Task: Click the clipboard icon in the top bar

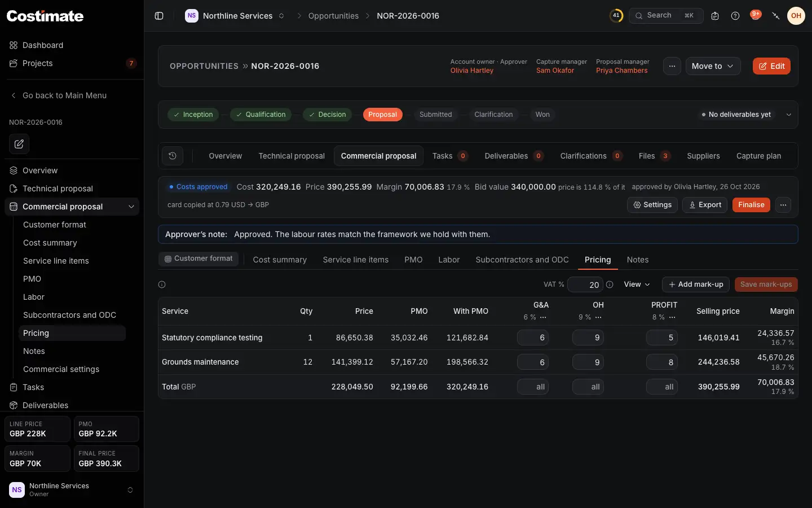Action: point(715,16)
